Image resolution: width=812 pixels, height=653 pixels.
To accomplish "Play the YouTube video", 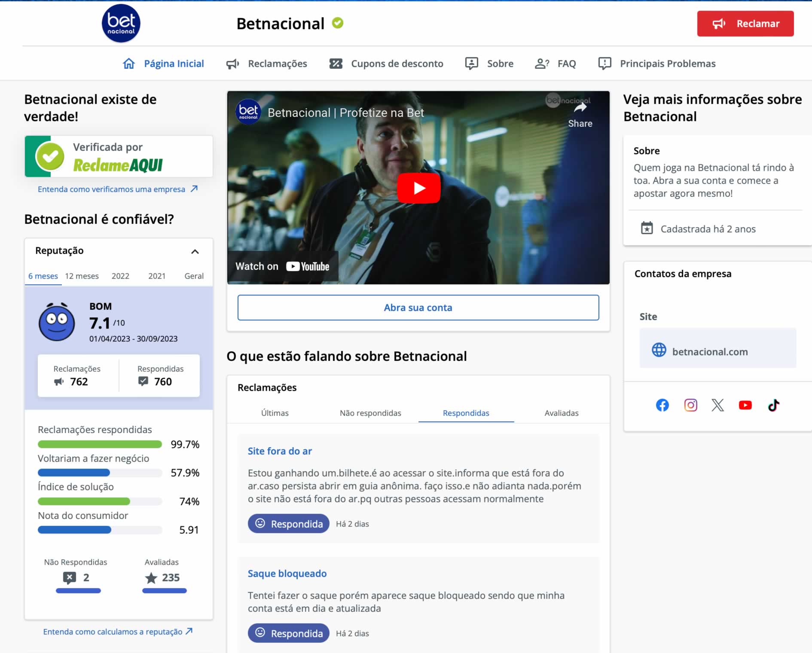I will [418, 188].
